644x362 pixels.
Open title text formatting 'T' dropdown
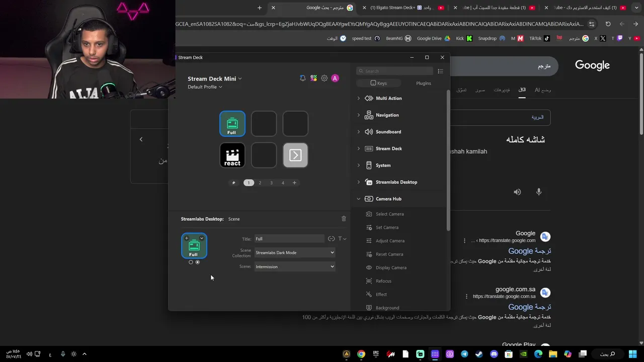point(342,239)
